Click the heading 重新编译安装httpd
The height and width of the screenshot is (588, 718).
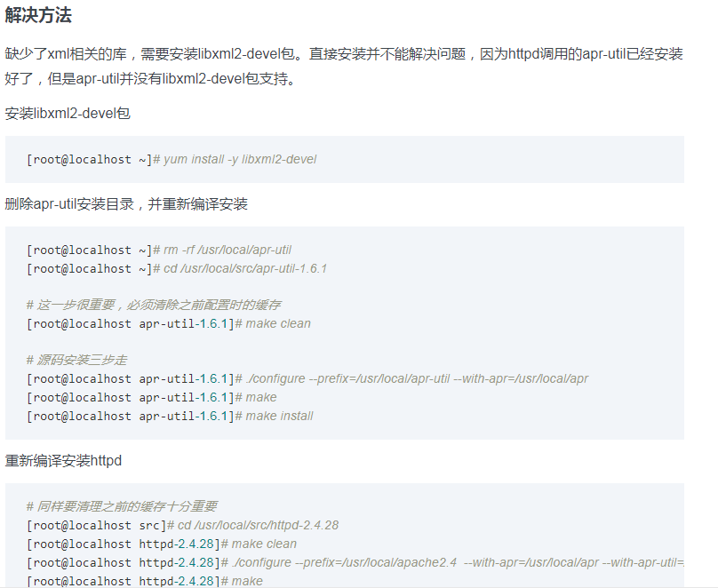coord(63,460)
